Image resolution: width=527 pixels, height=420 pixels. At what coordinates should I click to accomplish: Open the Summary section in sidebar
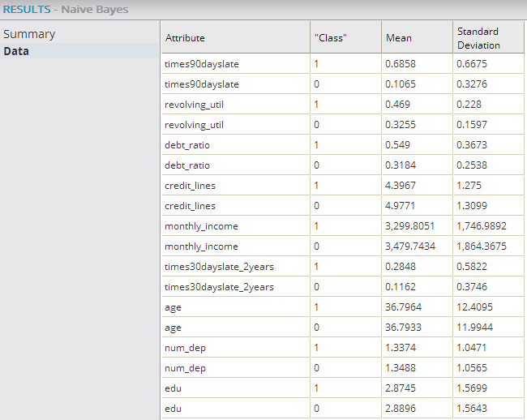coord(29,34)
